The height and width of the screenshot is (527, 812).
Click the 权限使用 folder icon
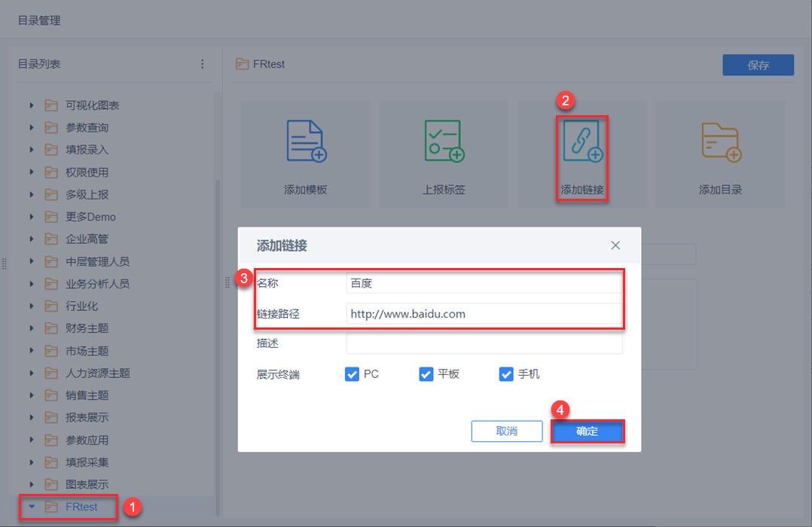click(51, 172)
